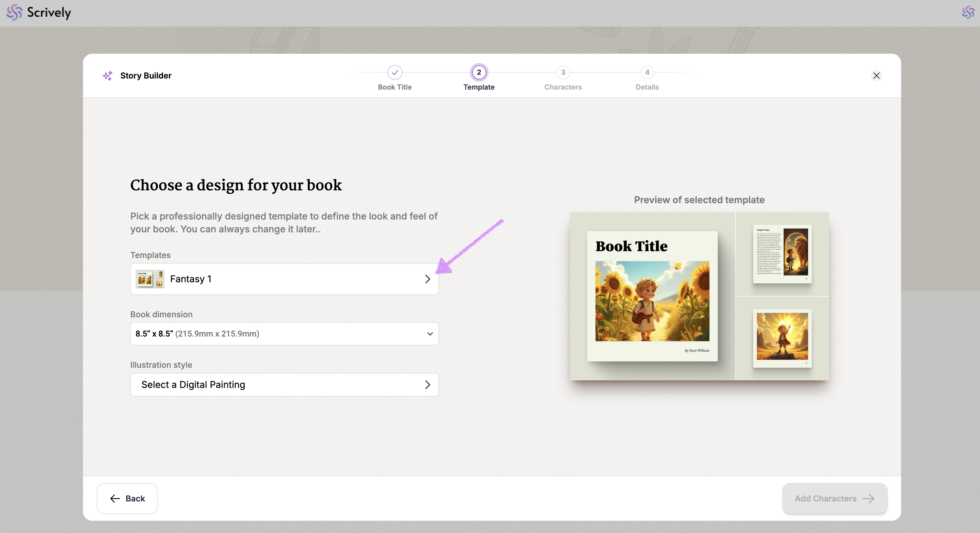This screenshot has width=980, height=533.
Task: Close the Story Builder dialog
Action: click(x=876, y=76)
